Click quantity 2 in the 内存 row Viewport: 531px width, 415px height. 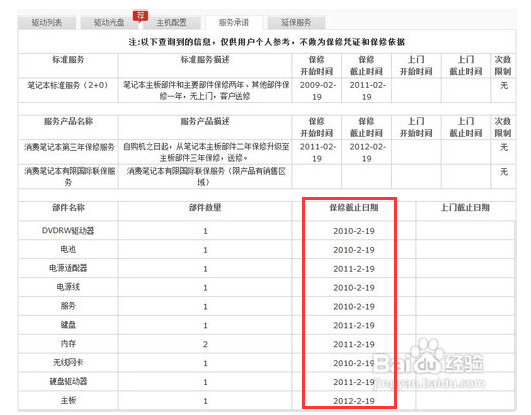click(x=205, y=345)
